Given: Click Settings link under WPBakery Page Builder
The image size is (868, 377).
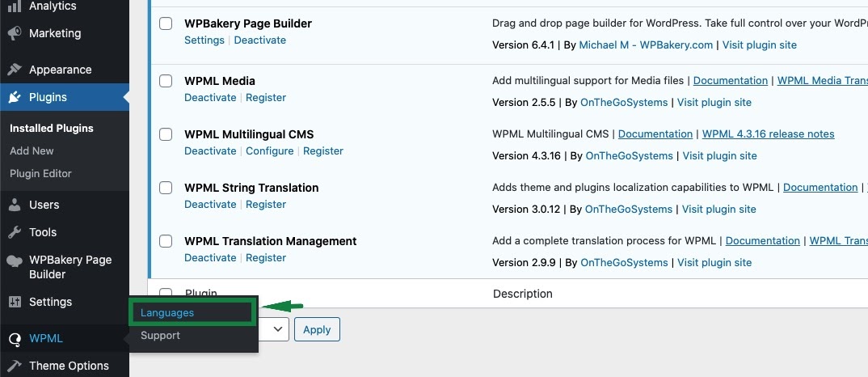Looking at the screenshot, I should [204, 40].
